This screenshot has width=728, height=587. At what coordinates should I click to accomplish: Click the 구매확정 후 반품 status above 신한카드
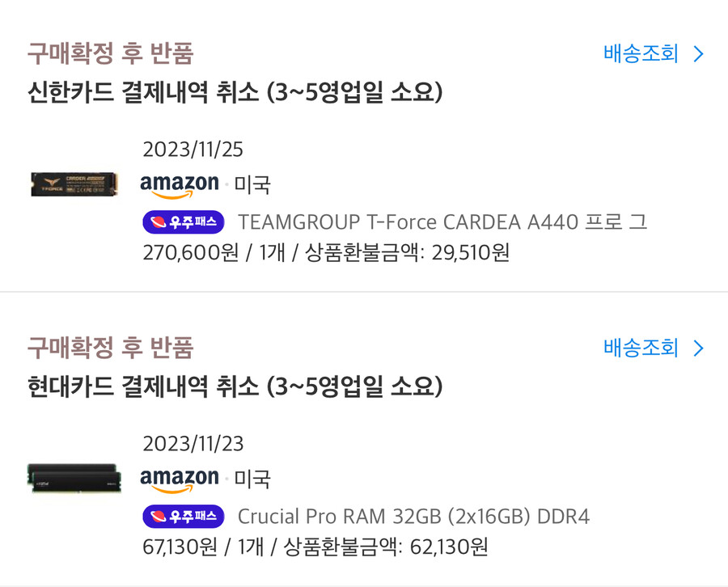111,54
